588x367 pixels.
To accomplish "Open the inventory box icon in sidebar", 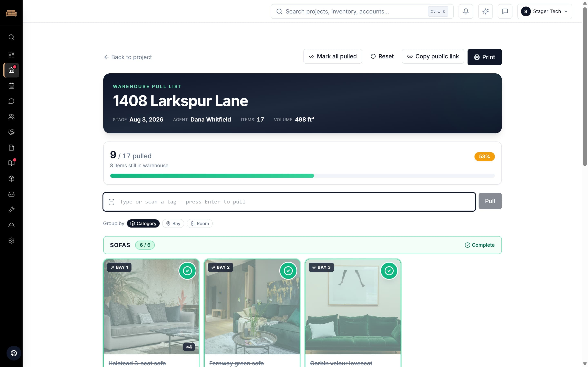I will (11, 179).
